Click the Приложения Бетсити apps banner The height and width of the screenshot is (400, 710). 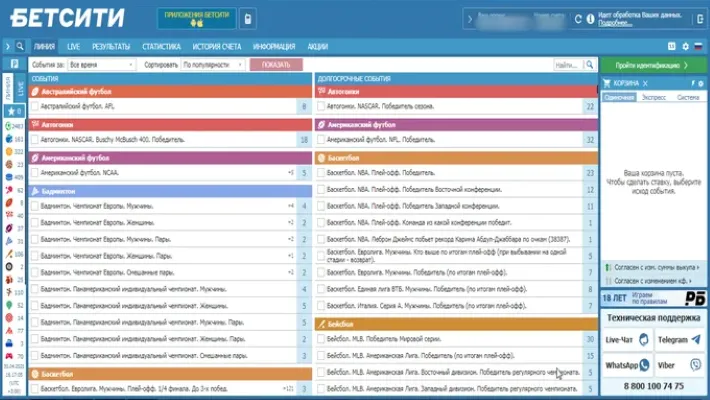[197, 19]
